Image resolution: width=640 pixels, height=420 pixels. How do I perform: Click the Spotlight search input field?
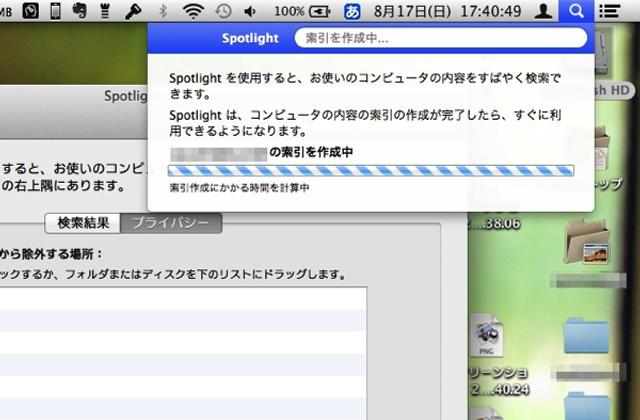click(440, 39)
